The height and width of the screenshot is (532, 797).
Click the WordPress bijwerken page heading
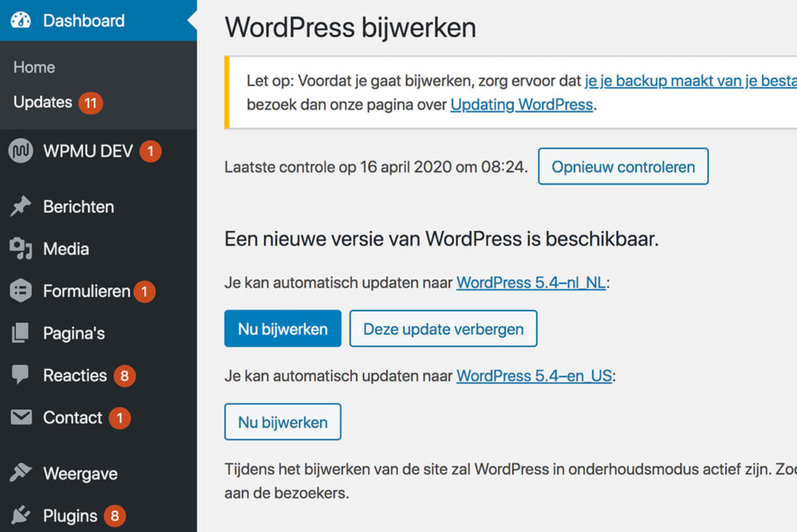(350, 27)
